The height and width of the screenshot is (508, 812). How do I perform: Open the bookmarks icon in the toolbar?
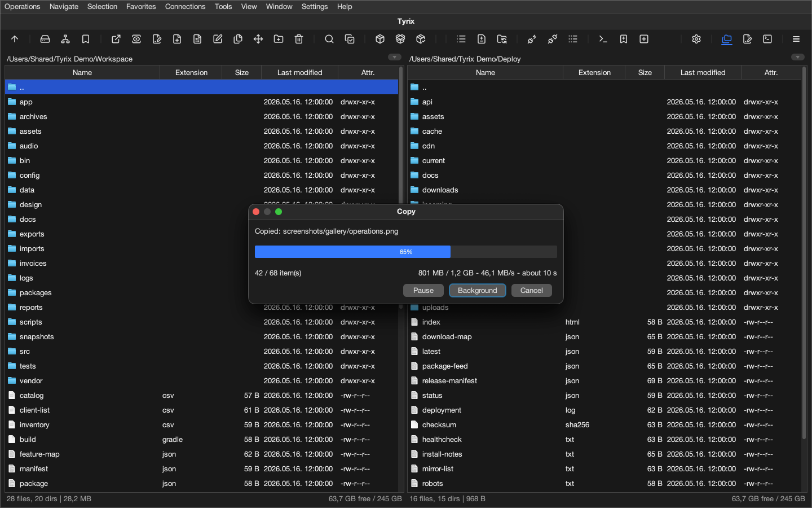point(86,39)
